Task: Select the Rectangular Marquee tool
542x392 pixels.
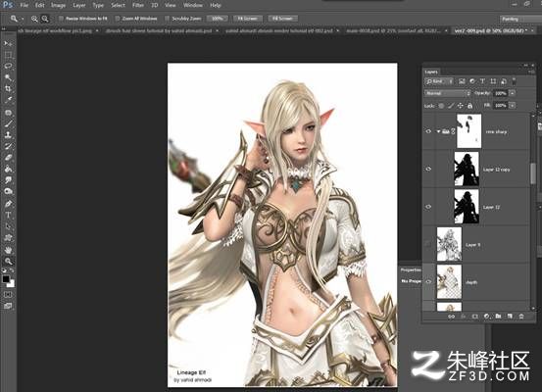Action: [8, 55]
